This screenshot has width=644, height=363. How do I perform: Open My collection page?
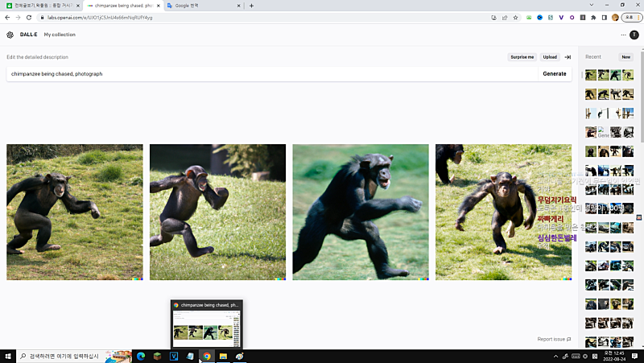60,35
